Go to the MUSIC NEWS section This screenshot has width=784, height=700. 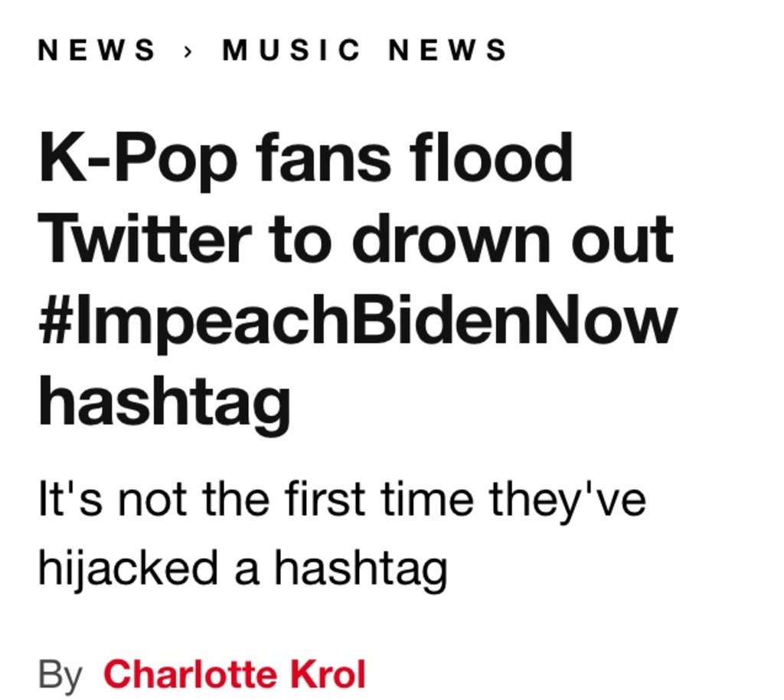[x=364, y=50]
